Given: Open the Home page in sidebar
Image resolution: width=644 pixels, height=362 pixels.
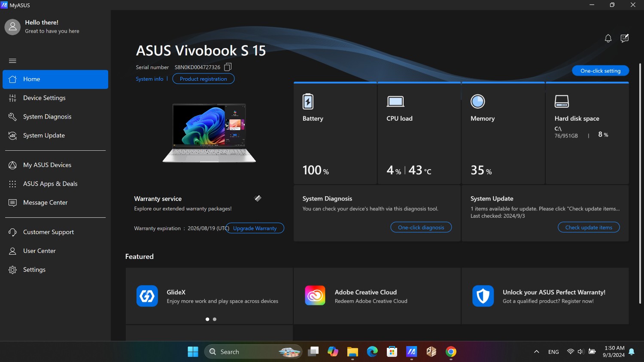Looking at the screenshot, I should (55, 79).
